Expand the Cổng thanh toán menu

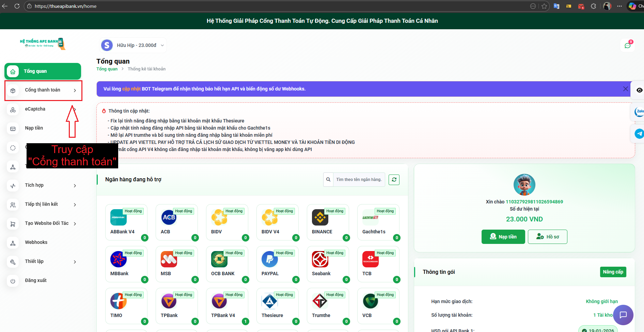pos(43,90)
